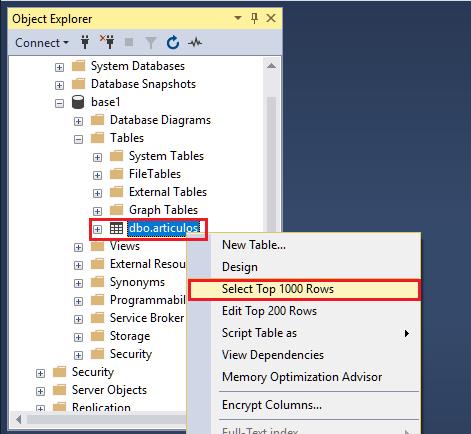Click the System Databases folder icon

click(x=79, y=66)
